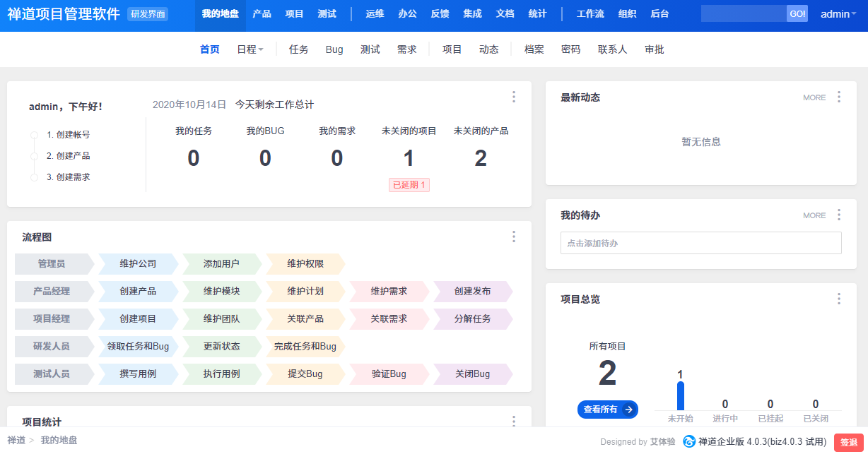
Task: Click the 关闭Bug flowchart step
Action: pos(473,374)
